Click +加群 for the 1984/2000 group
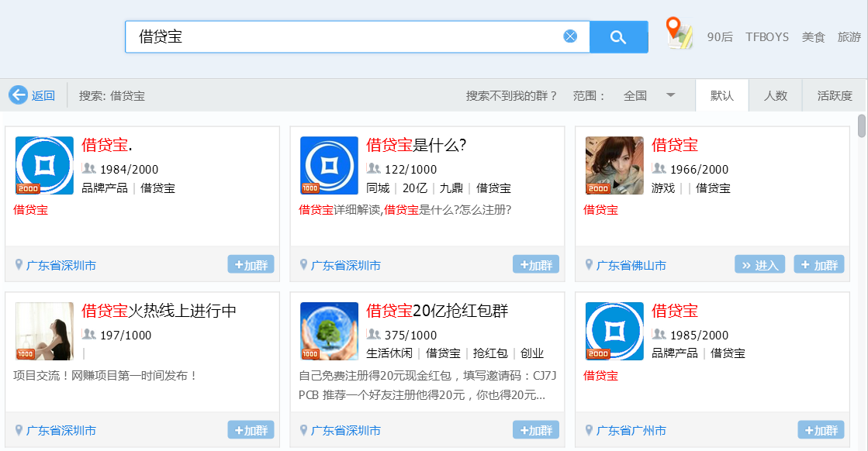 [251, 264]
